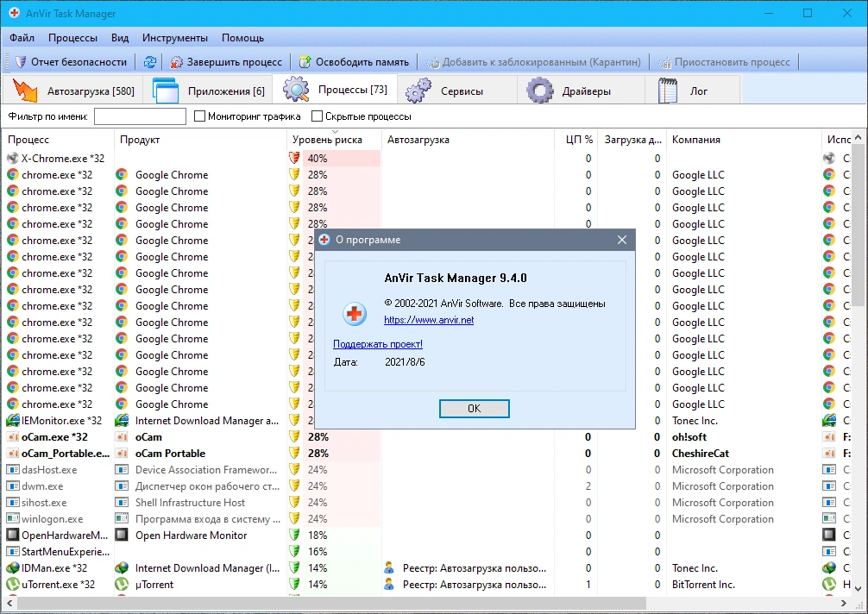Click the IEMonitor.exe process icon

[13, 420]
